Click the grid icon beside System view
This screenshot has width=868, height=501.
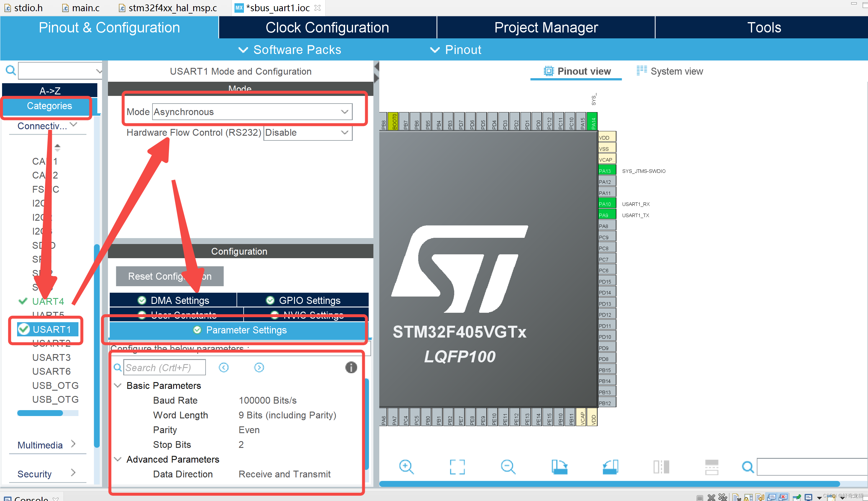[x=641, y=71]
